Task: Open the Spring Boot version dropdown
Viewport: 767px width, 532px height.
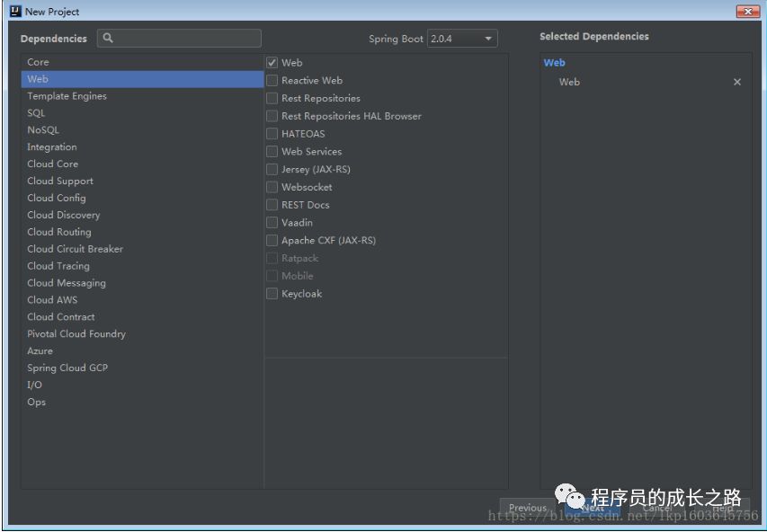Action: [x=462, y=39]
